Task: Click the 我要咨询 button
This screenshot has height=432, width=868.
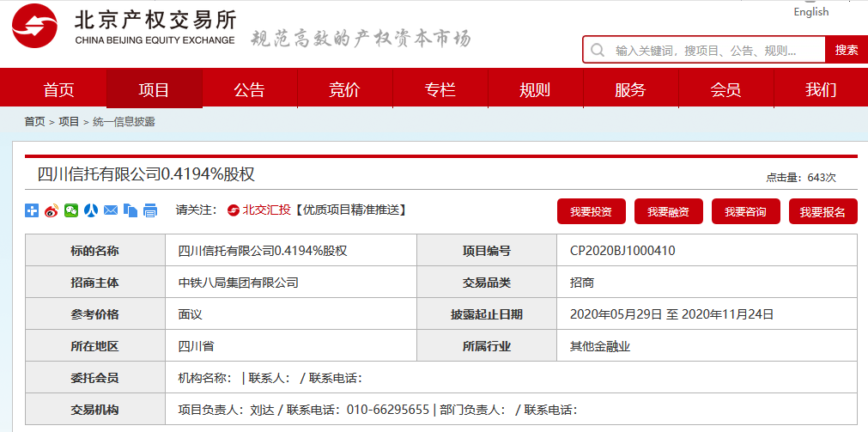Action: (746, 211)
